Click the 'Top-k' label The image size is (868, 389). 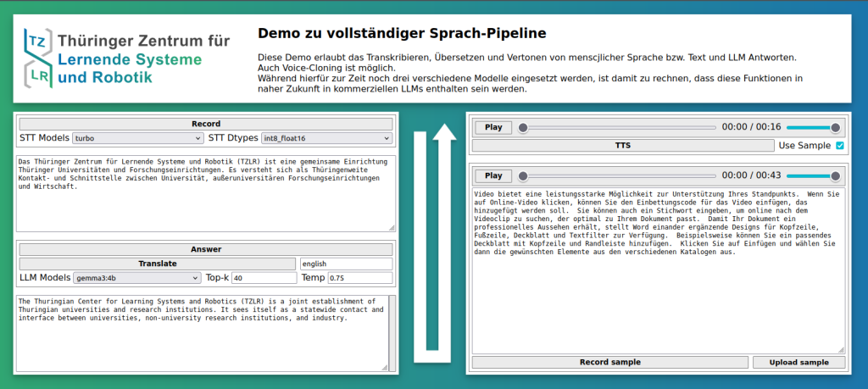pyautogui.click(x=217, y=277)
